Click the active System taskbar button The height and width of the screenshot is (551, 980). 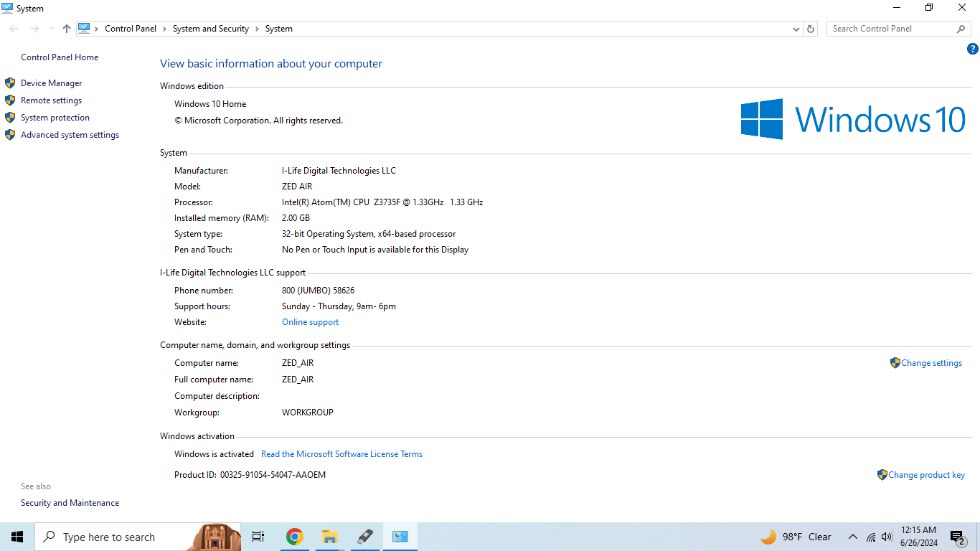point(400,537)
